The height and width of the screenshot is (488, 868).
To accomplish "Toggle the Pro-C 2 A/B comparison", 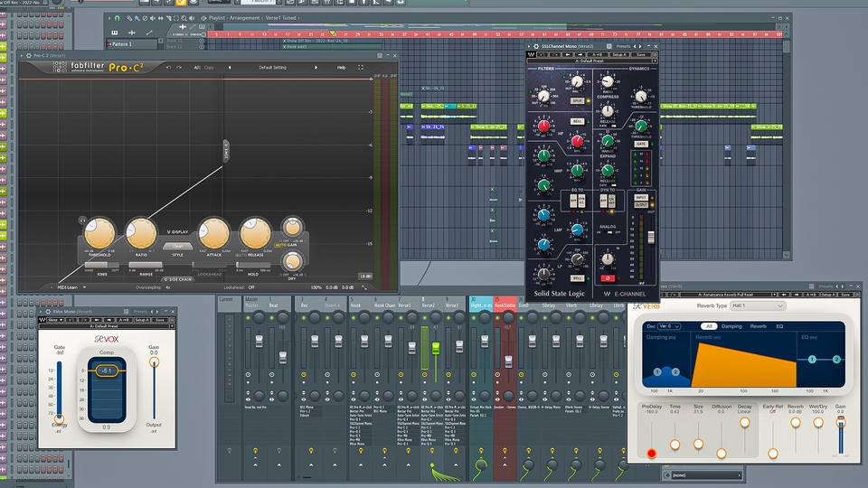I will (x=197, y=68).
